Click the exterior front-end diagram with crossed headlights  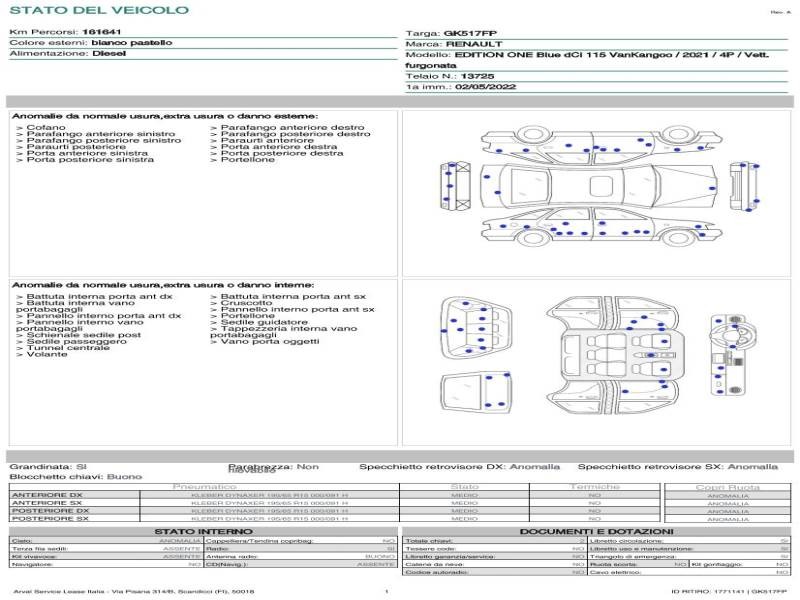[455, 186]
